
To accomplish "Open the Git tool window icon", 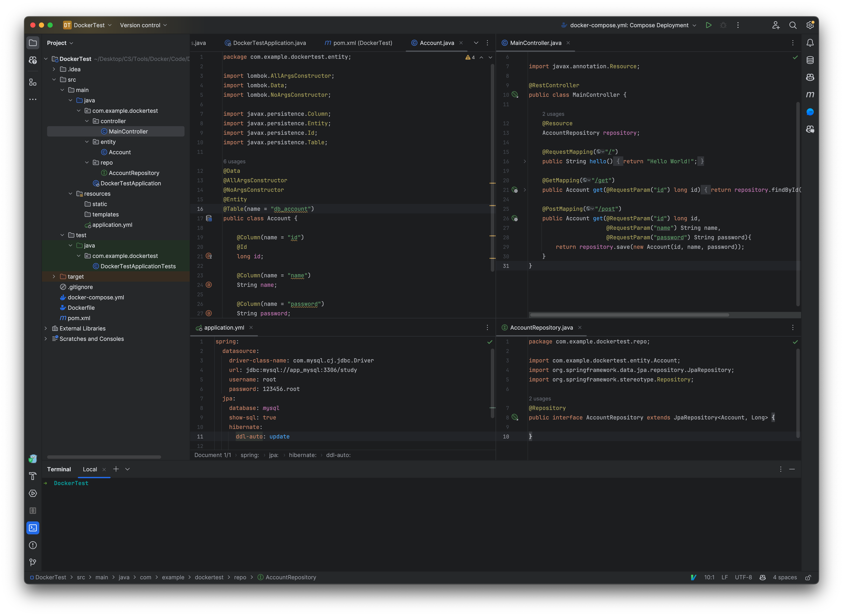I will pos(33,562).
